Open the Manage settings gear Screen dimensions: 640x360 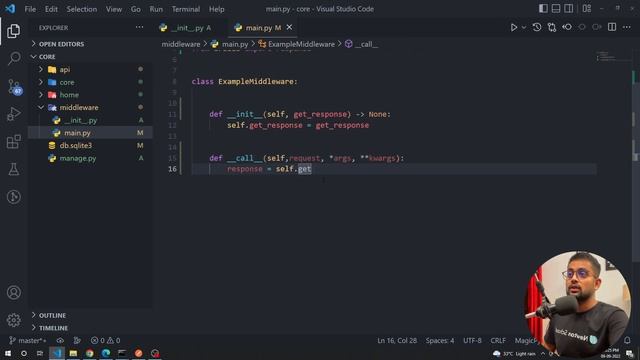tap(14, 320)
